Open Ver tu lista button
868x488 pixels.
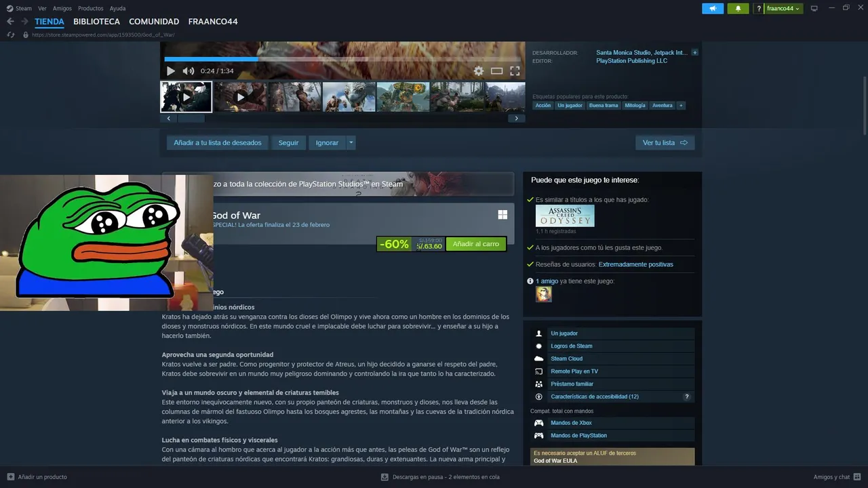pos(665,142)
